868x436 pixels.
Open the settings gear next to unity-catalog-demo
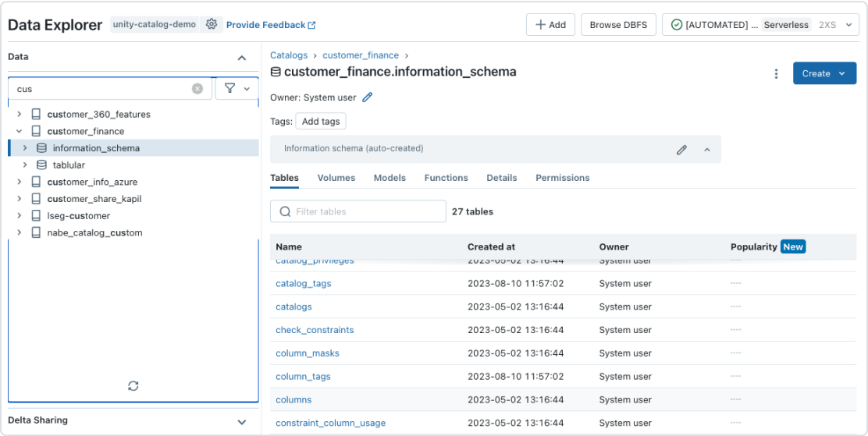tap(212, 24)
